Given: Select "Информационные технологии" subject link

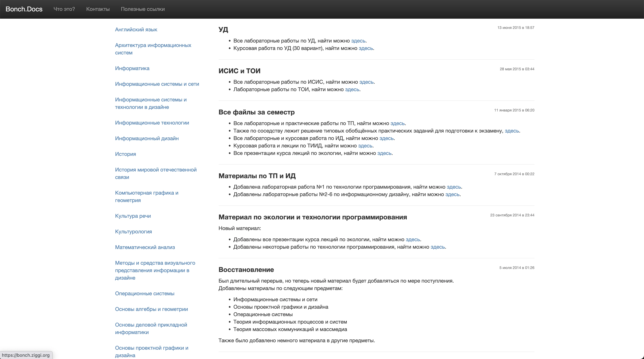Looking at the screenshot, I should 152,123.
